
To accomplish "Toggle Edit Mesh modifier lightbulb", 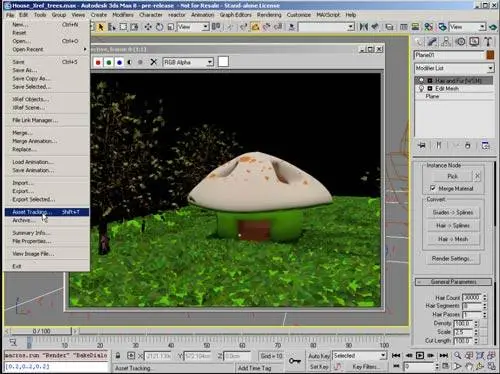I will tap(421, 88).
